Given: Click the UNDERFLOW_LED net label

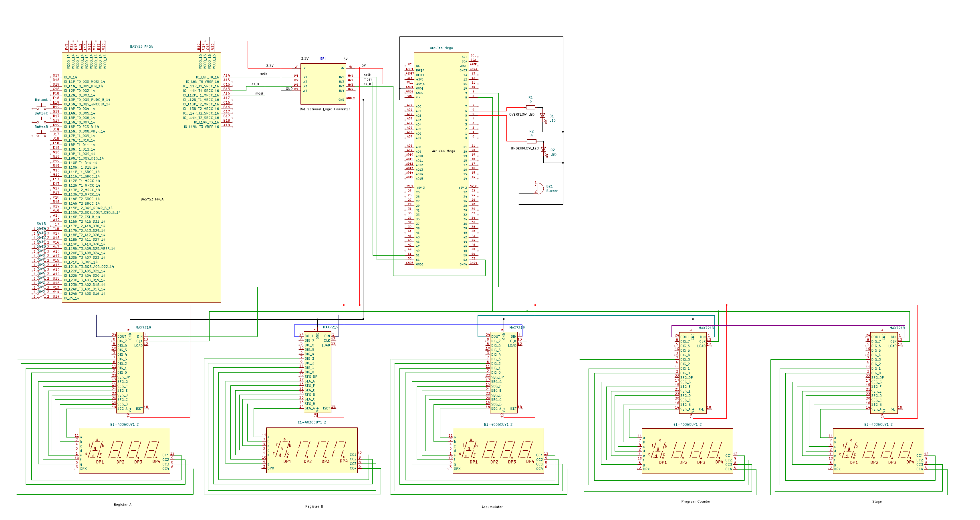Looking at the screenshot, I should point(524,148).
